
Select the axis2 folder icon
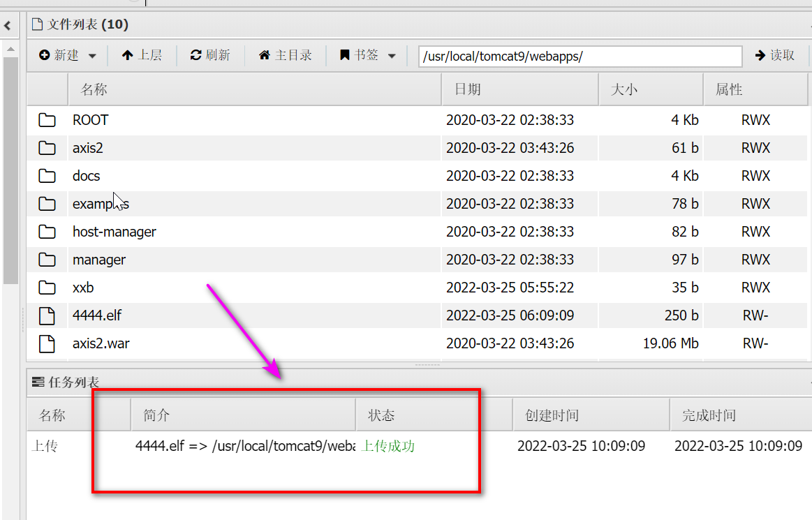pyautogui.click(x=47, y=148)
